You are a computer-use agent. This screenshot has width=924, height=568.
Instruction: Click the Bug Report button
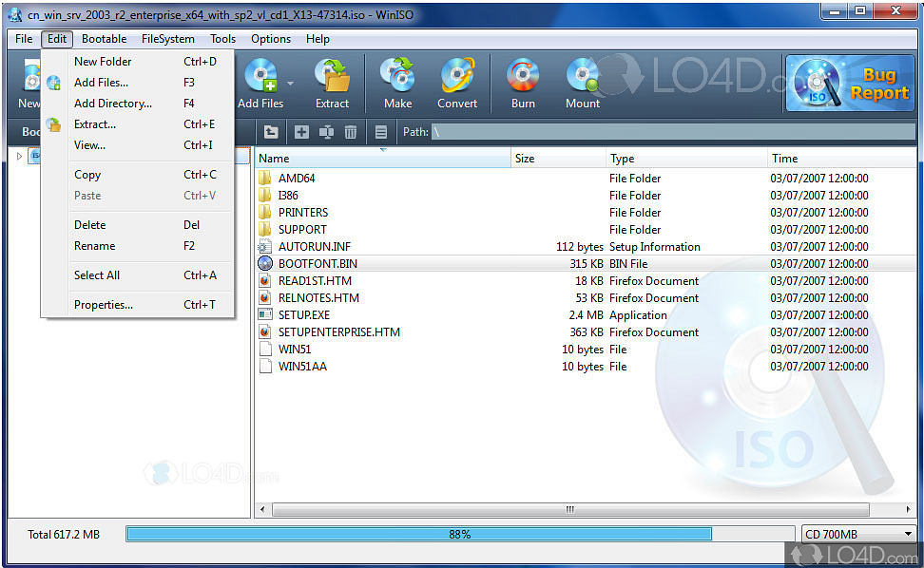(x=851, y=85)
